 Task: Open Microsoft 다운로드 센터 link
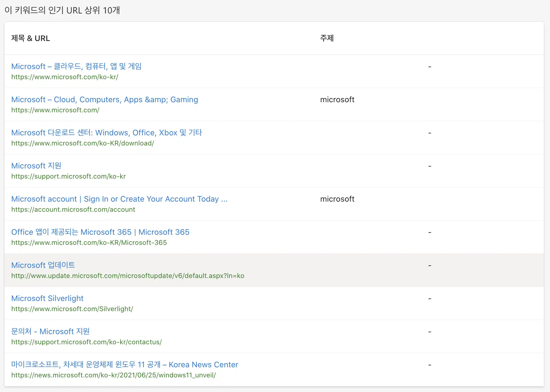click(106, 133)
